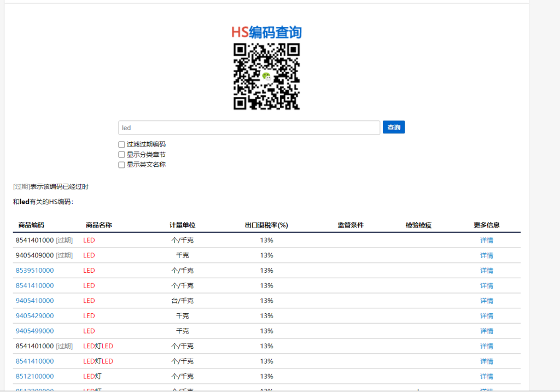
Task: Open HS code 8539510000 link
Action: pos(34,271)
